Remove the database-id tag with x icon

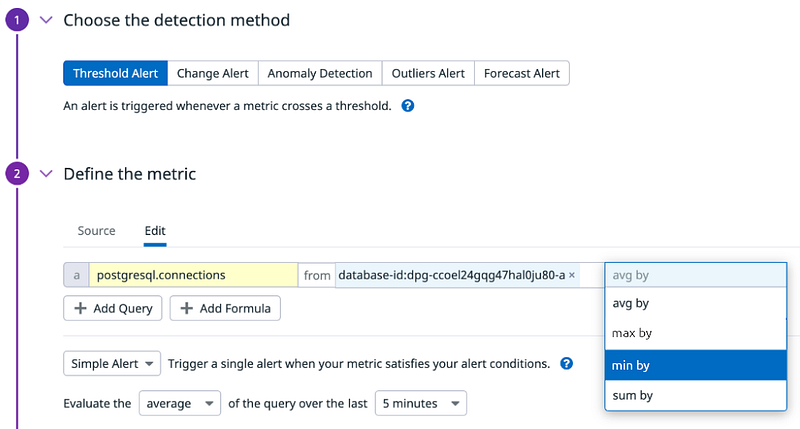pyautogui.click(x=572, y=275)
